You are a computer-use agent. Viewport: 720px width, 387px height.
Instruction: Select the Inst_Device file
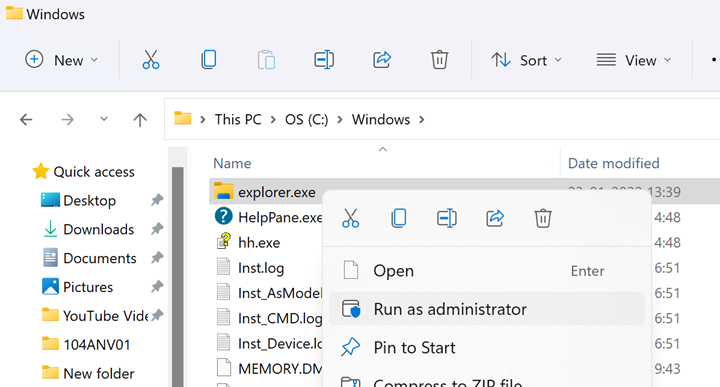(280, 343)
